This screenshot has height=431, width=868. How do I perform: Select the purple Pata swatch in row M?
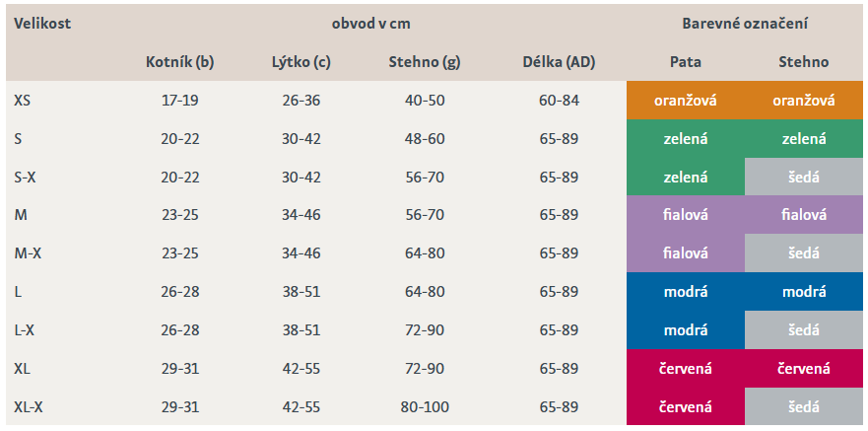(686, 215)
